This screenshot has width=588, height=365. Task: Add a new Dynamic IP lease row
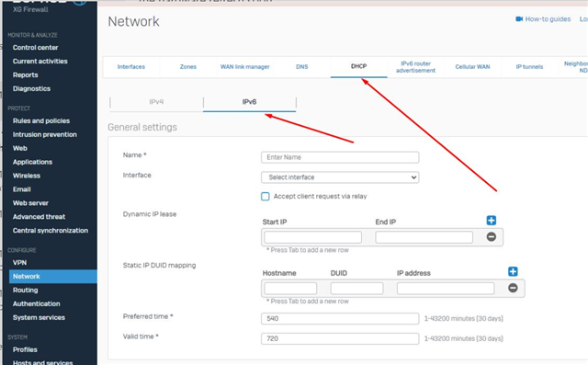(492, 221)
